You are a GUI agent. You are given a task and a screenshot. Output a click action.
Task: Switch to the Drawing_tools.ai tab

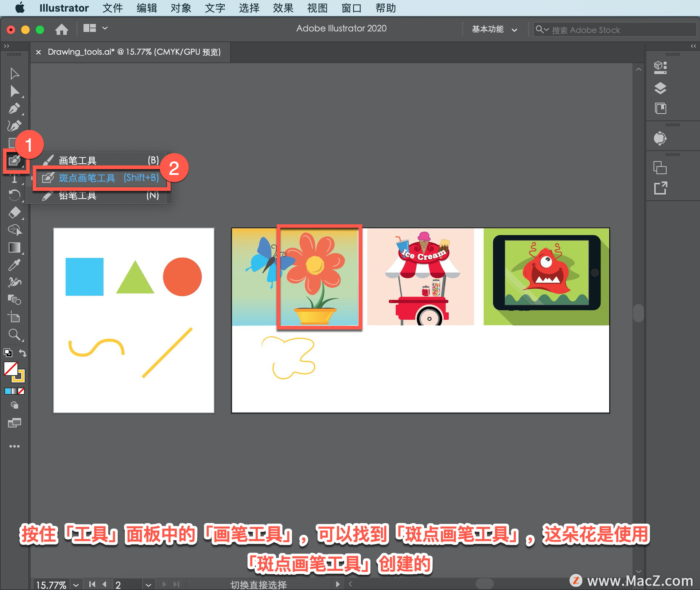[134, 52]
